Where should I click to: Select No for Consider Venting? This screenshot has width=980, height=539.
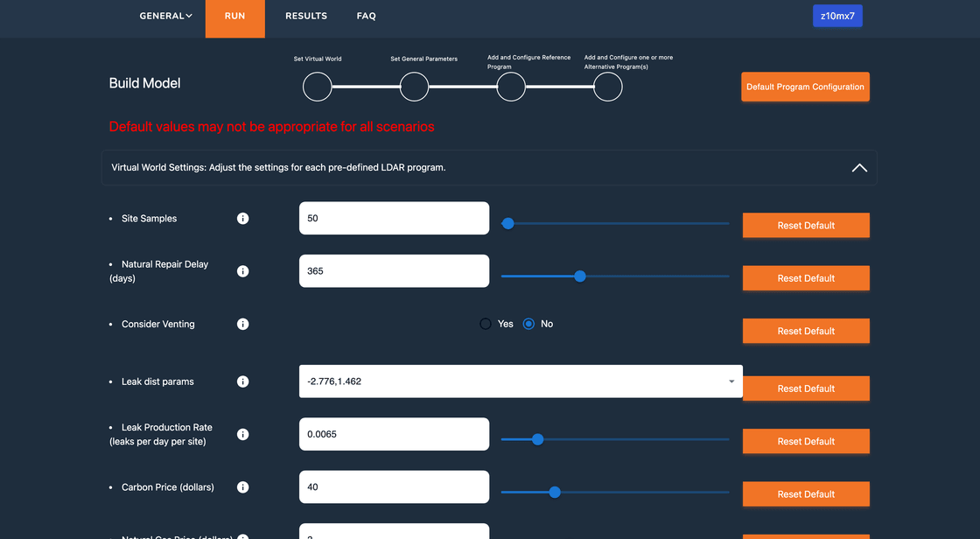(x=528, y=324)
